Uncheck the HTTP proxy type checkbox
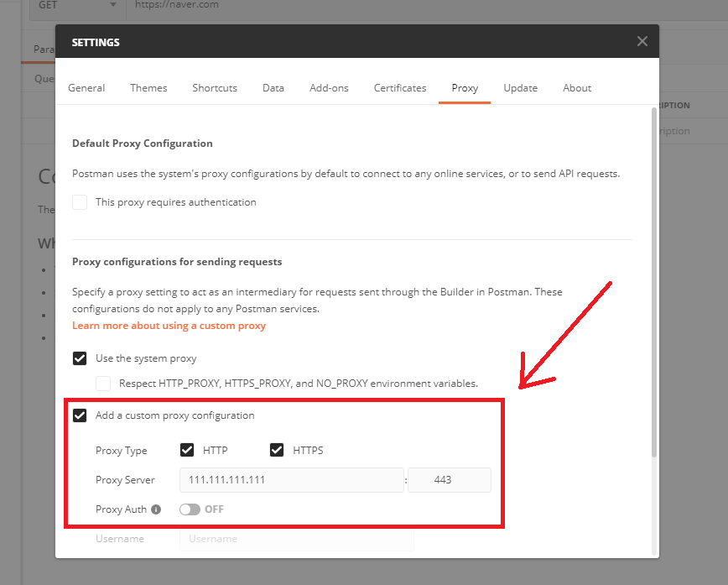 click(x=187, y=450)
